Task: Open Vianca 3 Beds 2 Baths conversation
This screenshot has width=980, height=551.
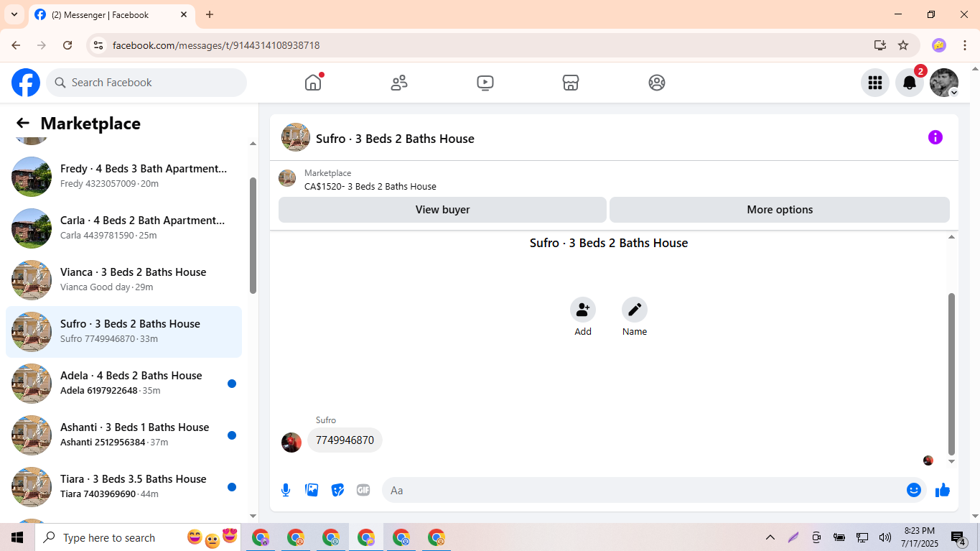Action: click(x=123, y=280)
